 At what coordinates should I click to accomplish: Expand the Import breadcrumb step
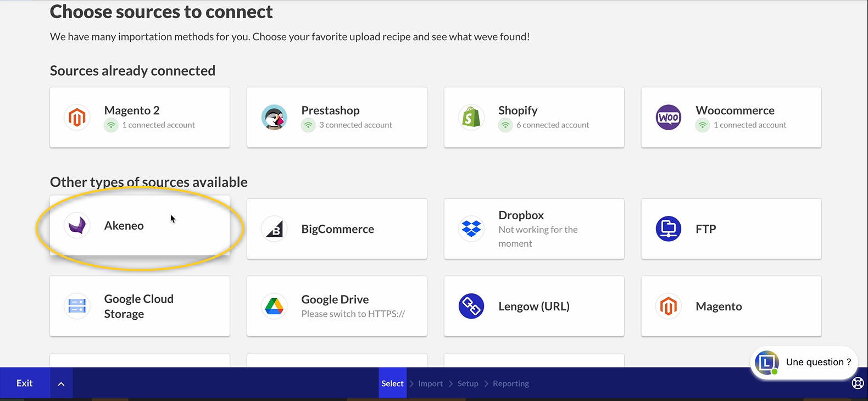(x=431, y=383)
